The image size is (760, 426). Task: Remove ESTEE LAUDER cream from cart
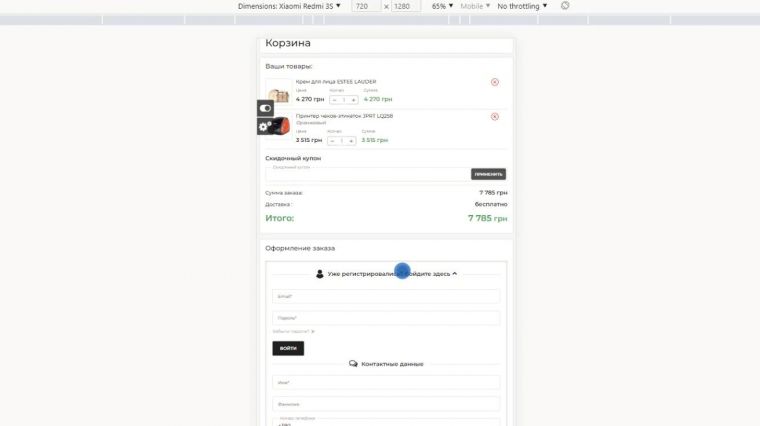[x=494, y=82]
